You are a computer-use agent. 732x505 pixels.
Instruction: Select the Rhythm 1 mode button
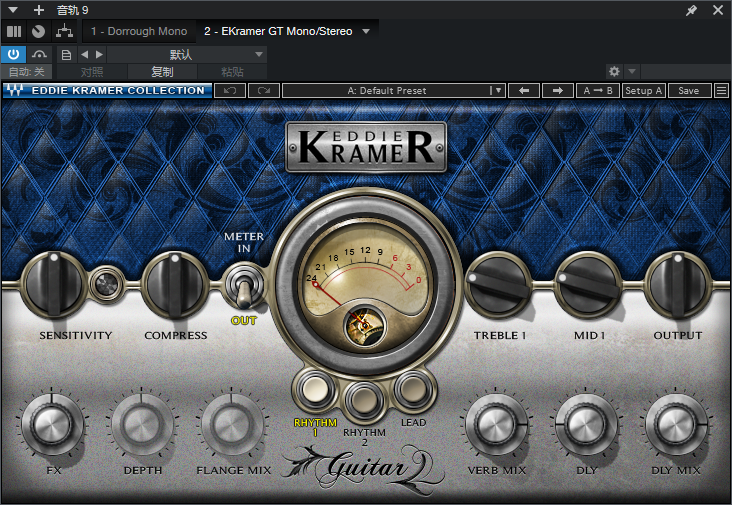[x=315, y=389]
